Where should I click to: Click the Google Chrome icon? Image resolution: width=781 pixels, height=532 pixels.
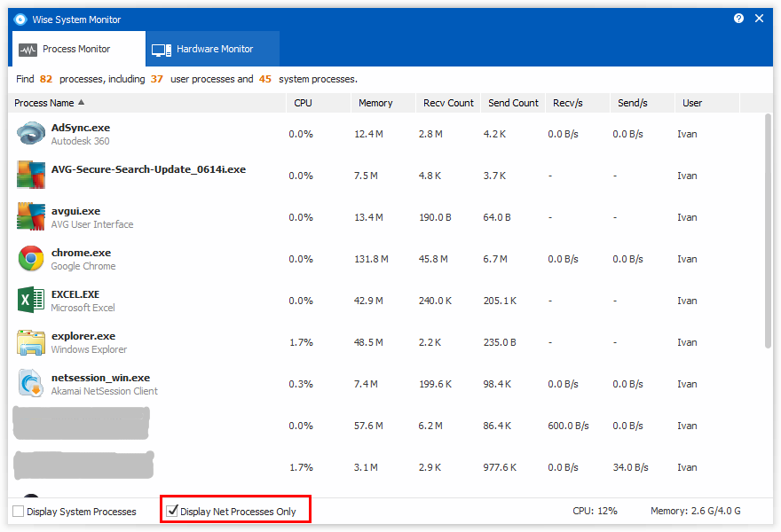[x=31, y=258]
